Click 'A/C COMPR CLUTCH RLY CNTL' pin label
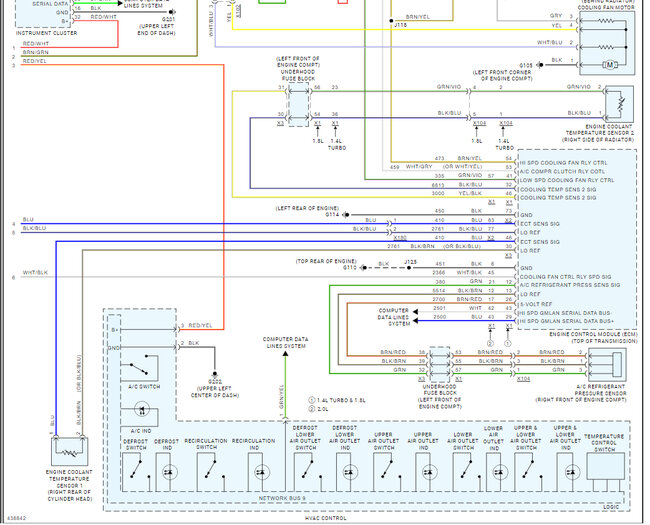Image resolution: width=650 pixels, height=525 pixels. click(x=562, y=171)
